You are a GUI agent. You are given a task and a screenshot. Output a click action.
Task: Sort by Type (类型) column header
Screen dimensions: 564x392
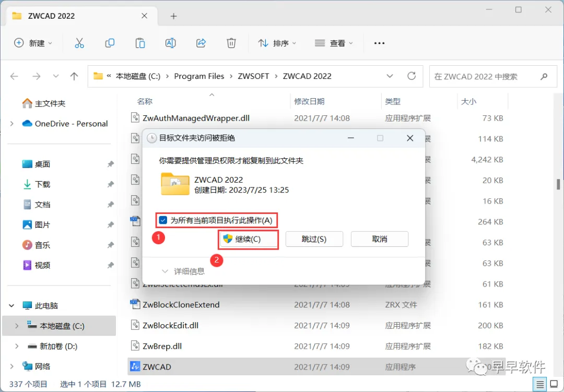pos(393,101)
